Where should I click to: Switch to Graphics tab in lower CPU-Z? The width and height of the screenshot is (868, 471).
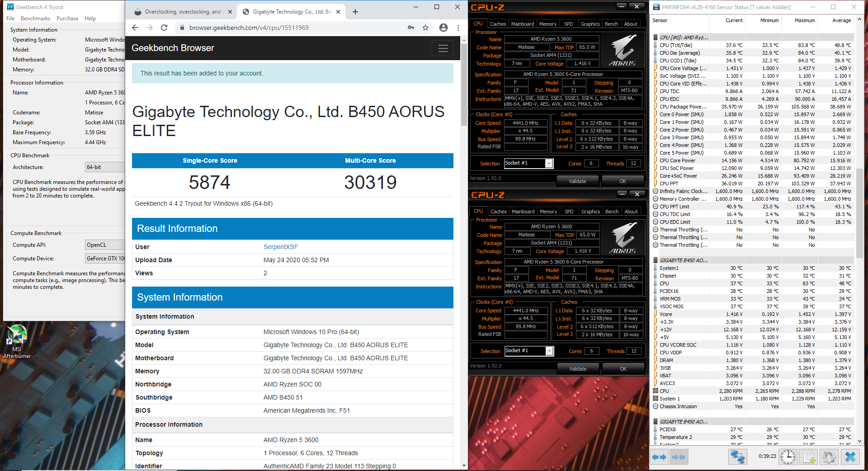pyautogui.click(x=590, y=212)
